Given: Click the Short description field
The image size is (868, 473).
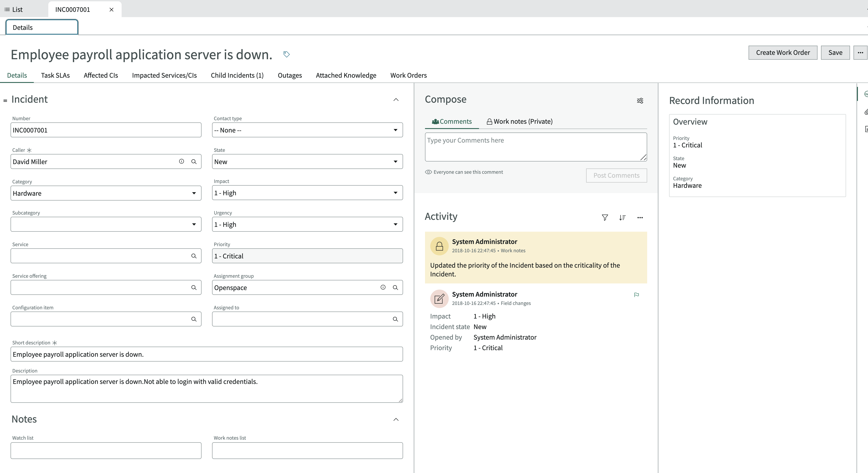Looking at the screenshot, I should pos(207,354).
